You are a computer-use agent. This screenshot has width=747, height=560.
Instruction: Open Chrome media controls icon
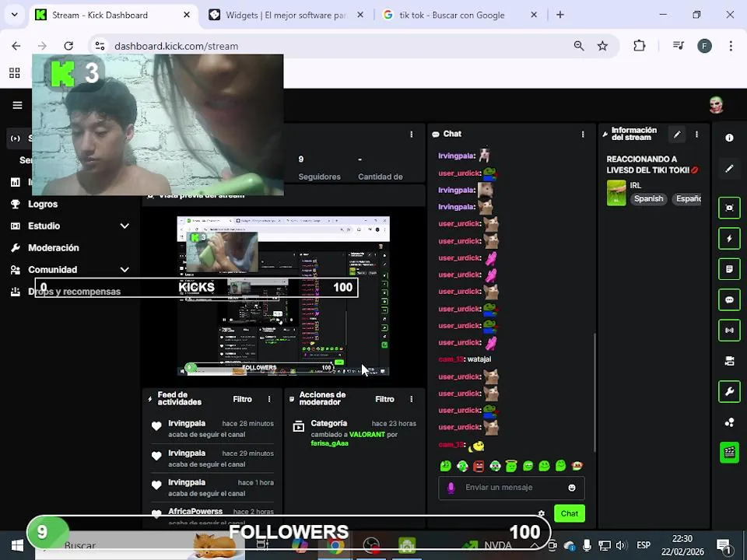tap(679, 46)
